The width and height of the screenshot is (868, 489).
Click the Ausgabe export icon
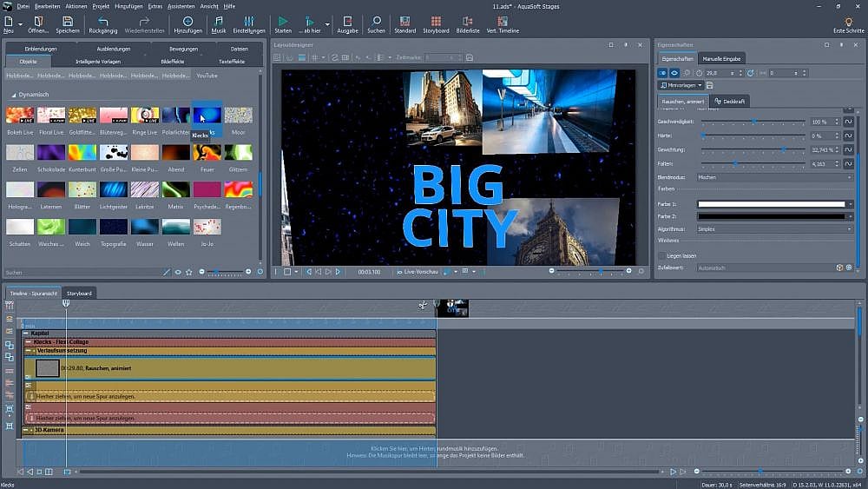point(347,21)
